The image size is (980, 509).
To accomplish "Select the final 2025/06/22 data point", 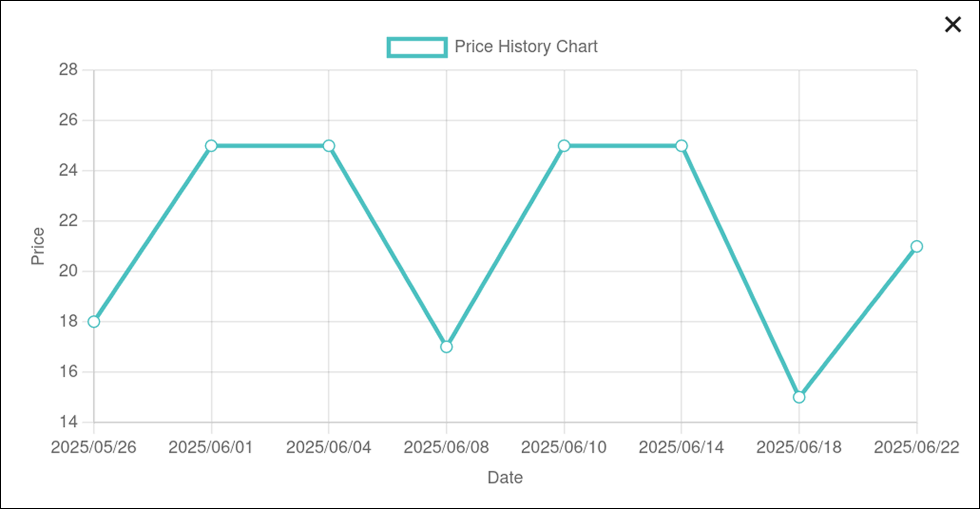I will tap(917, 246).
